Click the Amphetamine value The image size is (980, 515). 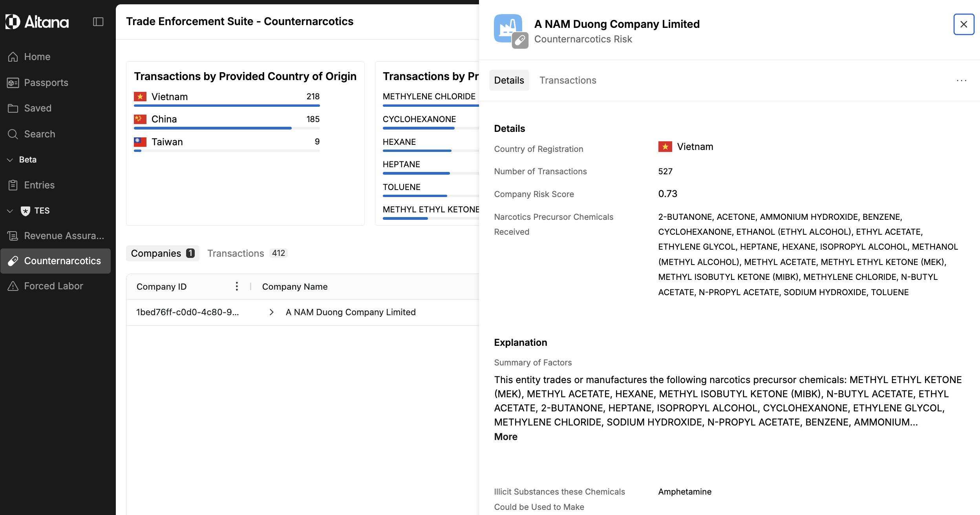pyautogui.click(x=685, y=491)
